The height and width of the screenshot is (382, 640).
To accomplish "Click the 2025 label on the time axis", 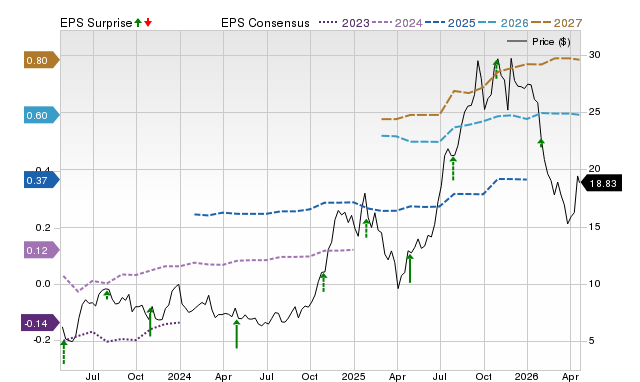I will [x=353, y=376].
